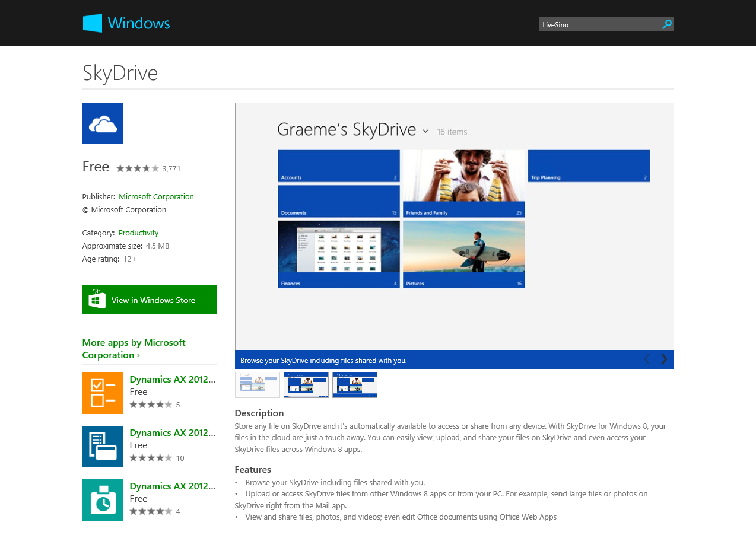
Task: Open the Microsoft Corporation publisher link
Action: [x=157, y=196]
